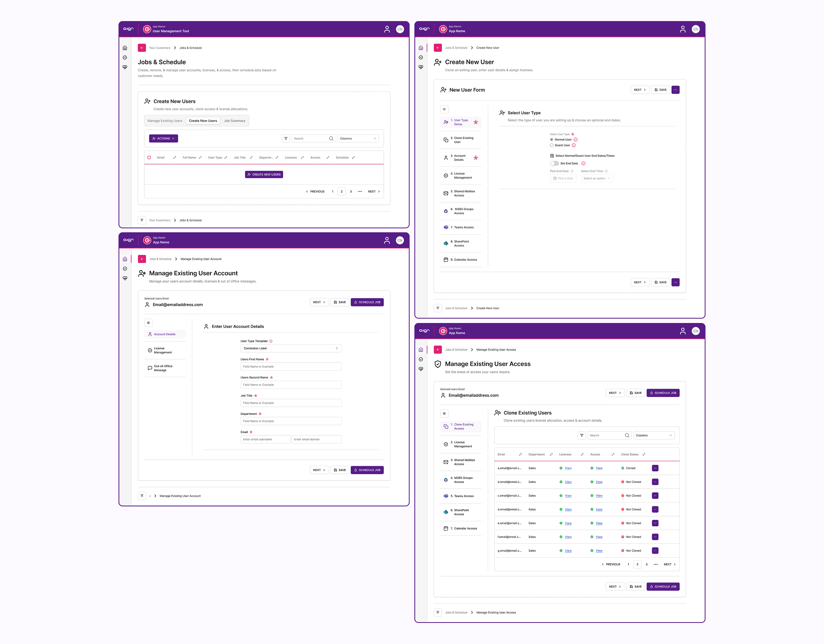
Task: Open more options for a.email row
Action: (655, 468)
